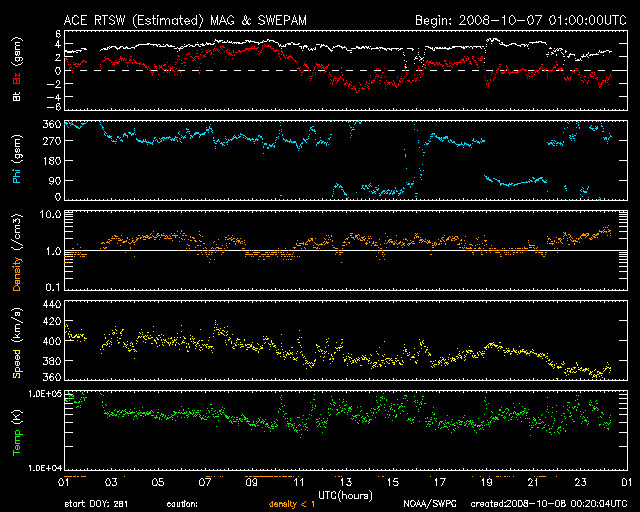
Task: Click hour 07 tick on time axis
Action: pyautogui.click(x=204, y=483)
